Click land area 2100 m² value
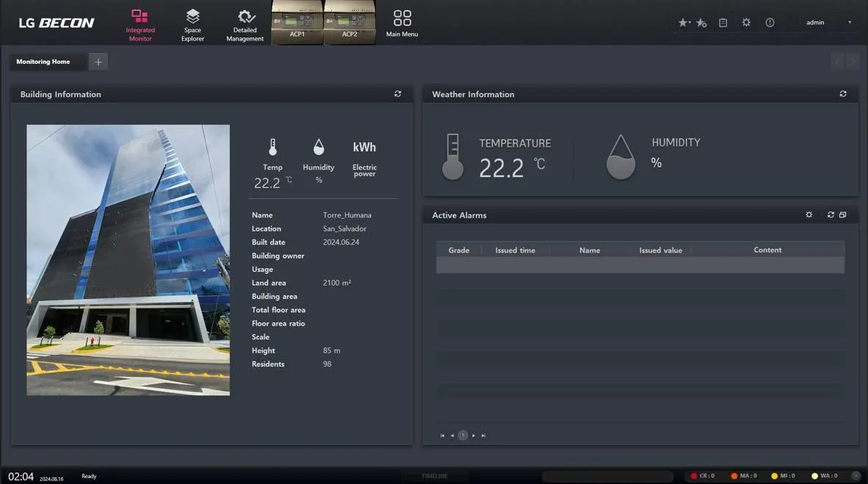Image resolution: width=868 pixels, height=484 pixels. click(x=336, y=283)
